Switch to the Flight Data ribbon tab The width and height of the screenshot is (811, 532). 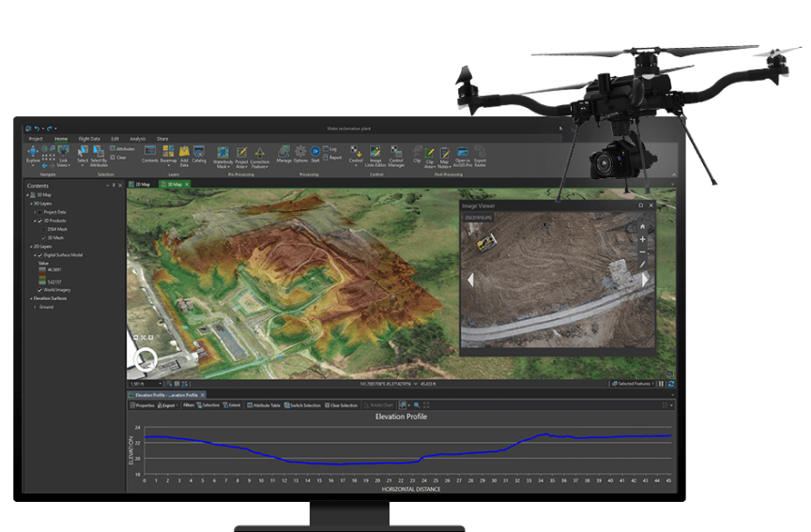(x=89, y=138)
